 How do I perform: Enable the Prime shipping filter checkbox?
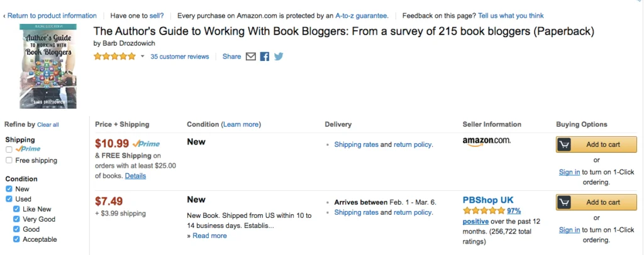pyautogui.click(x=9, y=149)
